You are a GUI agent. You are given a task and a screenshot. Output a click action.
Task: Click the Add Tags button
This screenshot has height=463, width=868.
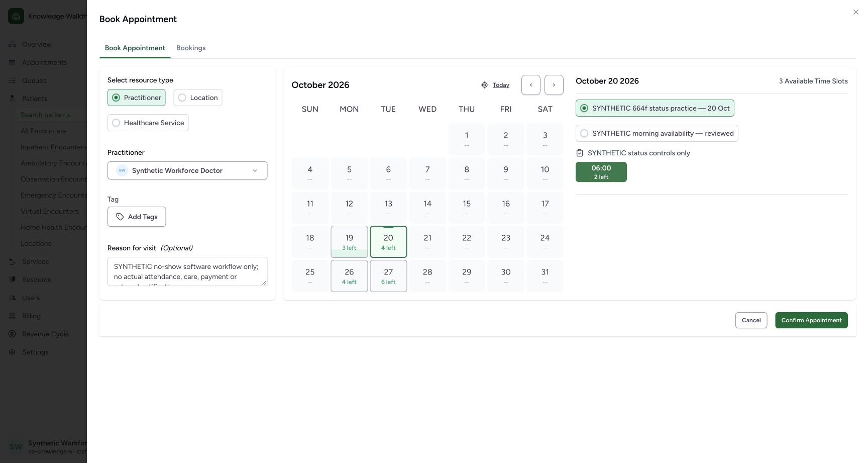(x=137, y=217)
